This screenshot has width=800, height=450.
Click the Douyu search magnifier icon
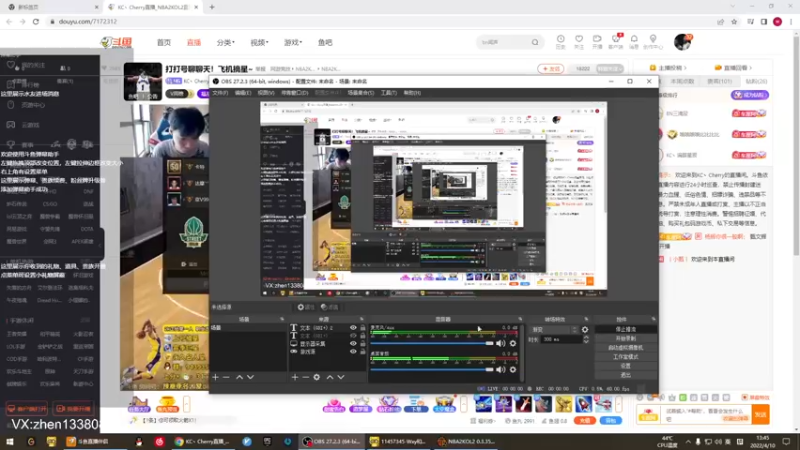coord(535,42)
